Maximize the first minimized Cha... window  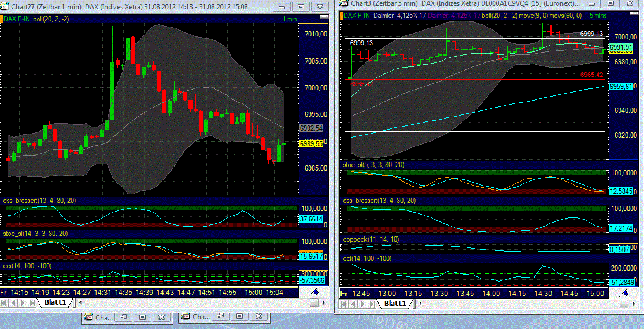[142, 317]
